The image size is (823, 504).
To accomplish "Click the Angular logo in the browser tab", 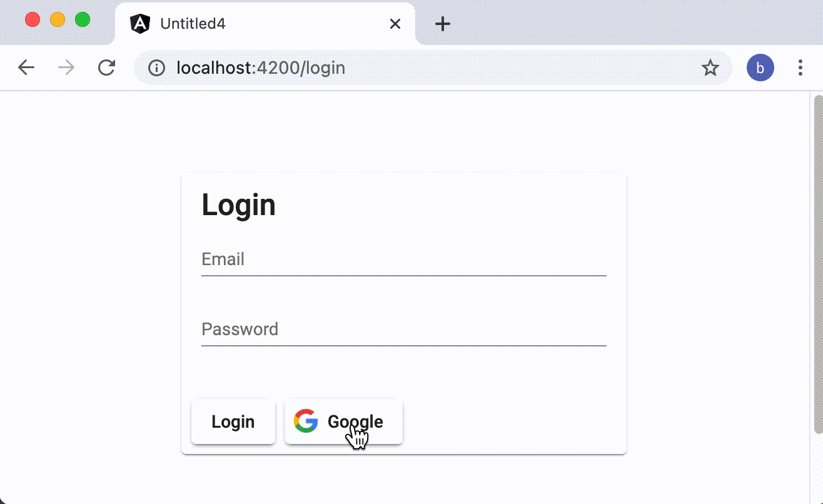I will tap(140, 23).
